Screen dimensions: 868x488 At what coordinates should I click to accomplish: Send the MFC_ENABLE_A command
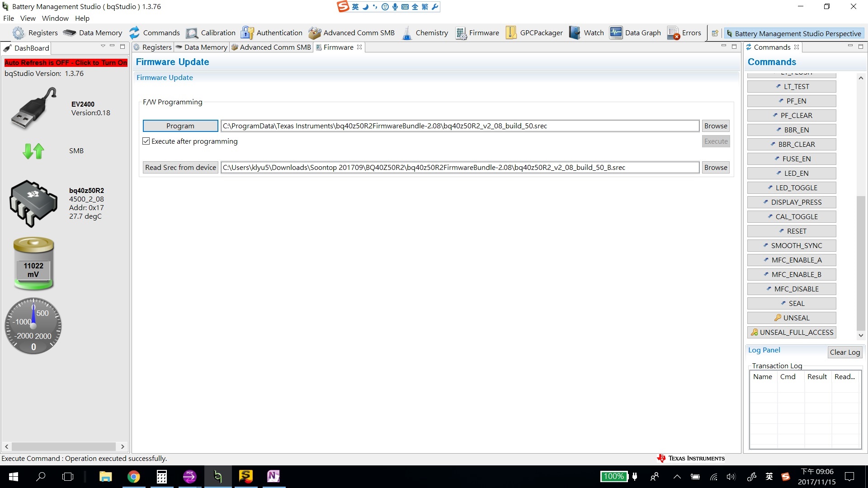point(792,260)
